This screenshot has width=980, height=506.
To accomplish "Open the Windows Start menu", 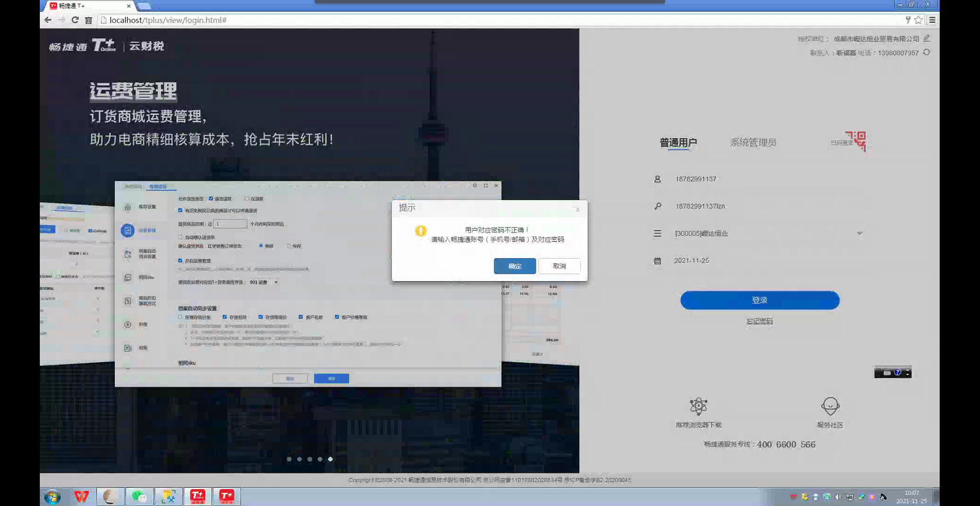I will pos(52,496).
